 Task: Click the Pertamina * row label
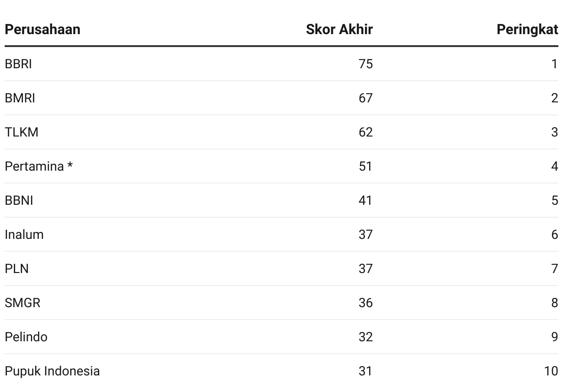tap(39, 166)
